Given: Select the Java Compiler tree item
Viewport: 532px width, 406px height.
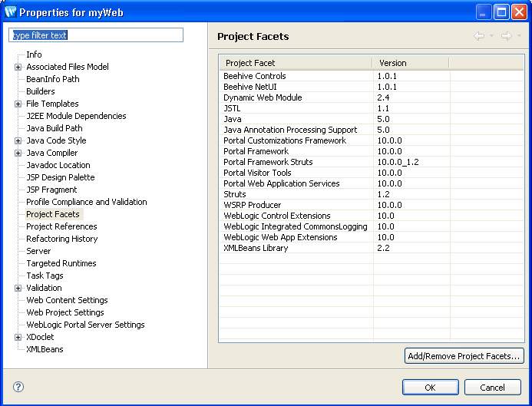Looking at the screenshot, I should tap(52, 153).
